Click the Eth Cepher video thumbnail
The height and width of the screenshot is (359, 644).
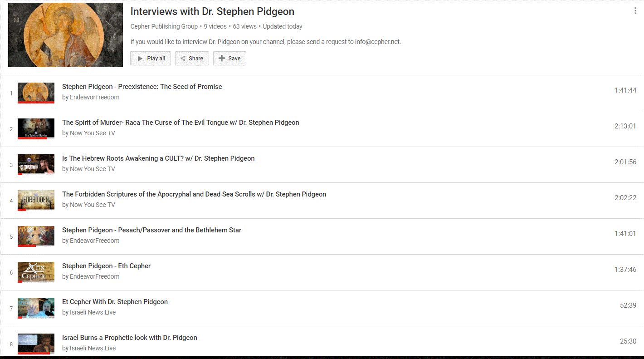click(x=36, y=272)
